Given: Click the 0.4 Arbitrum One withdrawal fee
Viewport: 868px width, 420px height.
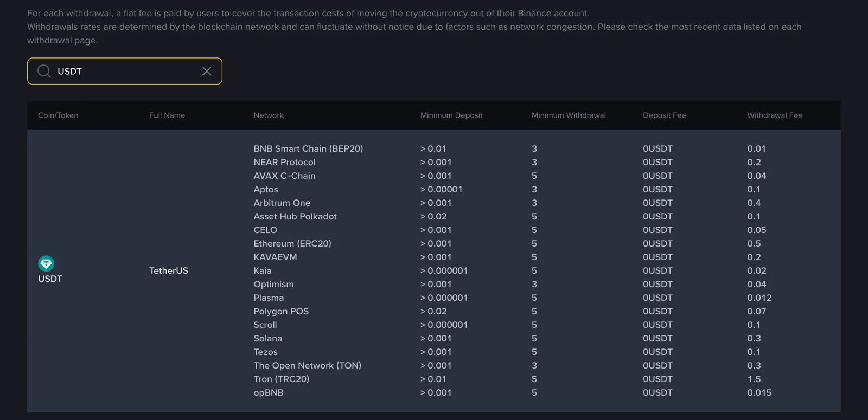Looking at the screenshot, I should click(x=754, y=203).
